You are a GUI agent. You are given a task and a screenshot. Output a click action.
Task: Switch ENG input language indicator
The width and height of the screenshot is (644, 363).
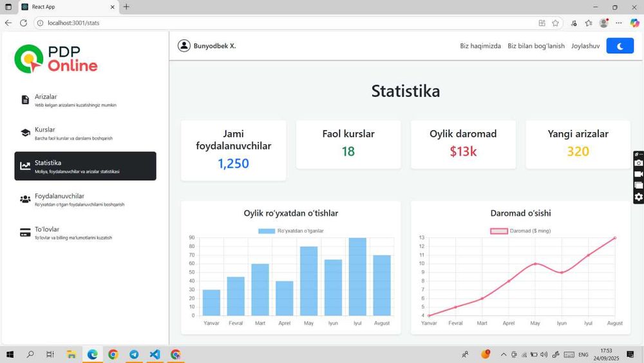tap(583, 355)
